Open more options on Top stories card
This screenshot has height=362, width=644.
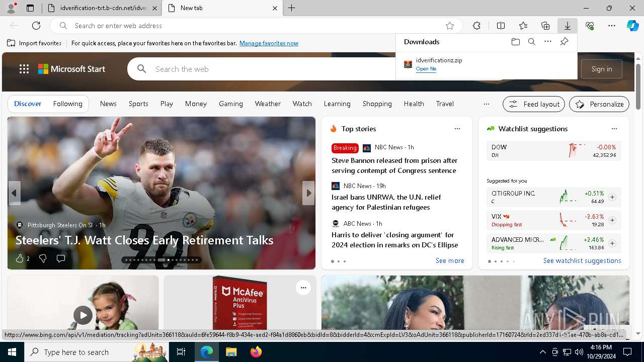pos(457,129)
